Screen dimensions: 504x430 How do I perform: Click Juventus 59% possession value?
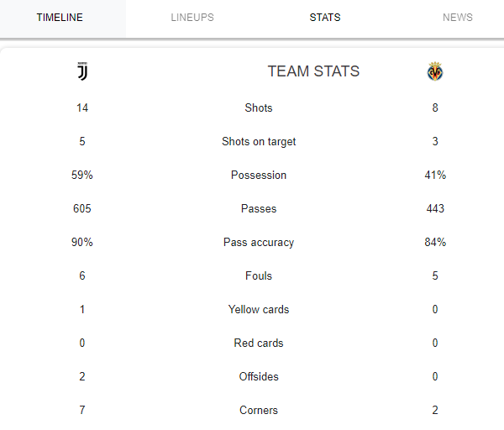point(82,175)
